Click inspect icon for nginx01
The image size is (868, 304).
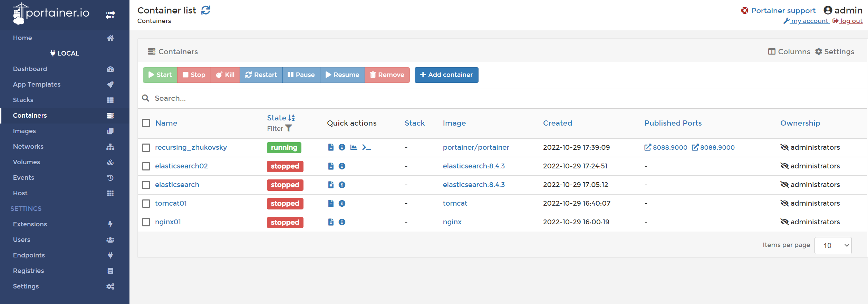(x=342, y=222)
